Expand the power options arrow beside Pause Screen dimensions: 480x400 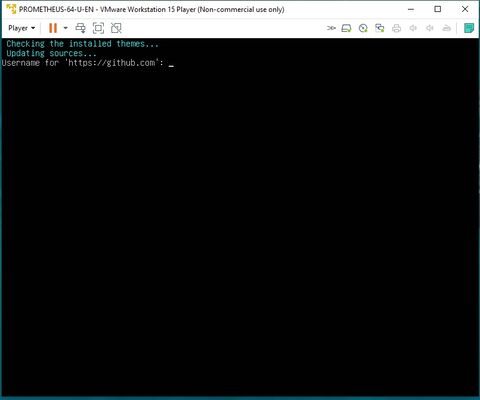click(x=66, y=28)
